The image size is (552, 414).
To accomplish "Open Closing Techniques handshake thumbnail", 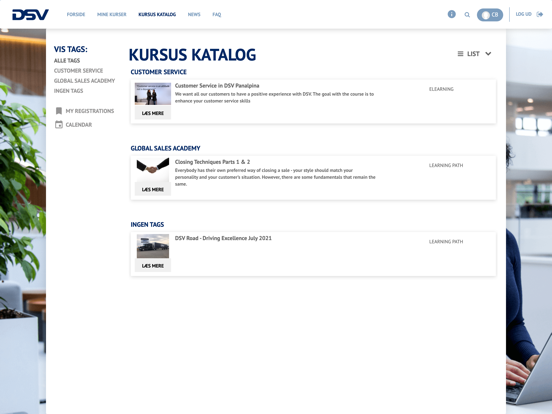I will 153,170.
